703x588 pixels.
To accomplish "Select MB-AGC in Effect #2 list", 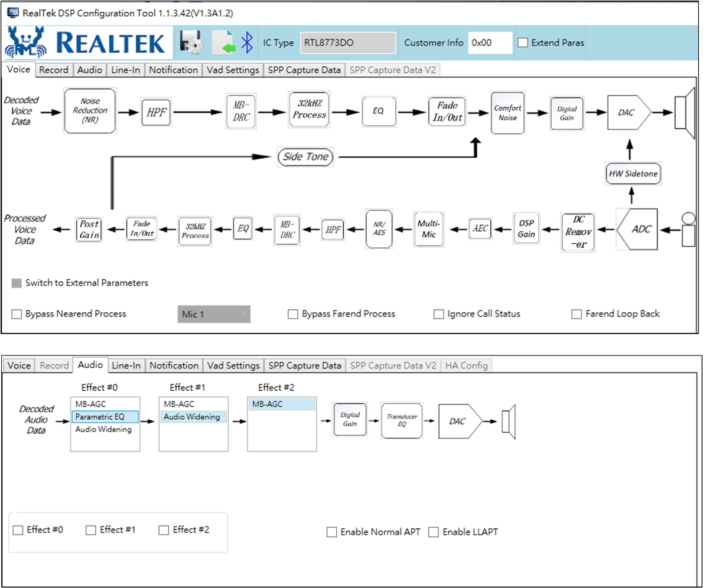I will click(x=282, y=404).
